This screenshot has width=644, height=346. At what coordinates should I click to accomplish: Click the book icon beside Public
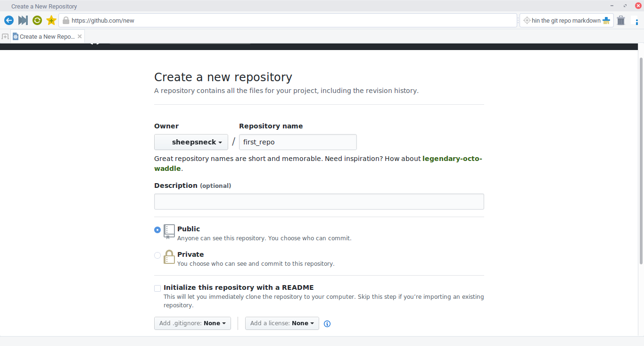coord(169,231)
